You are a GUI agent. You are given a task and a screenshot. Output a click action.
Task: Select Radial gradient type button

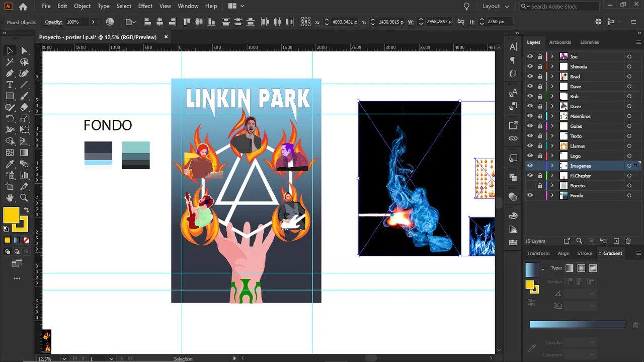click(x=581, y=268)
